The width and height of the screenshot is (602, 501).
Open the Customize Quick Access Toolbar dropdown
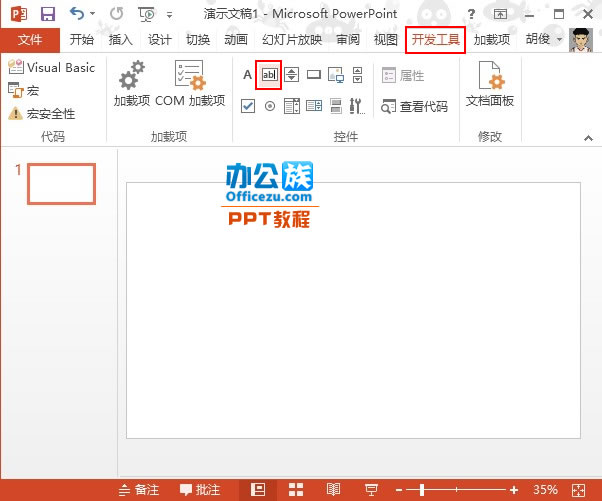click(x=169, y=15)
